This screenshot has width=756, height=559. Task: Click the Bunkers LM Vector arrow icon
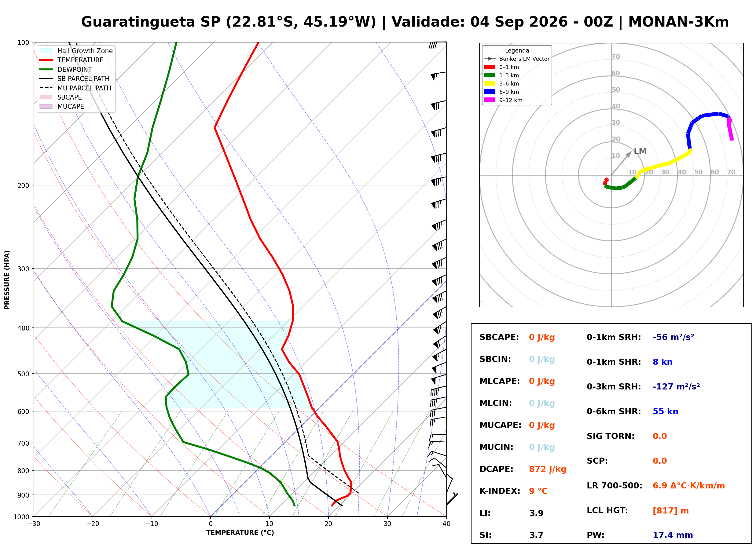489,59
